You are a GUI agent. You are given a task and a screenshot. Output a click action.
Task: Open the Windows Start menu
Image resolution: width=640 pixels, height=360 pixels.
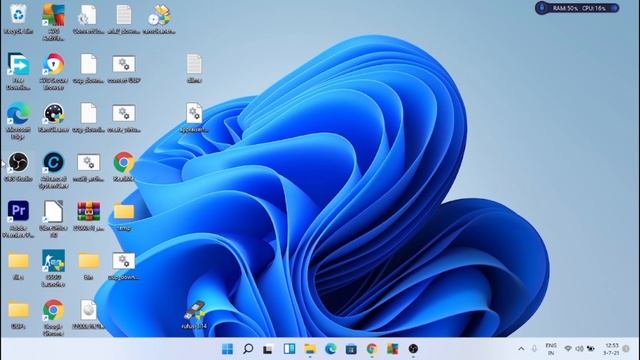pyautogui.click(x=227, y=349)
